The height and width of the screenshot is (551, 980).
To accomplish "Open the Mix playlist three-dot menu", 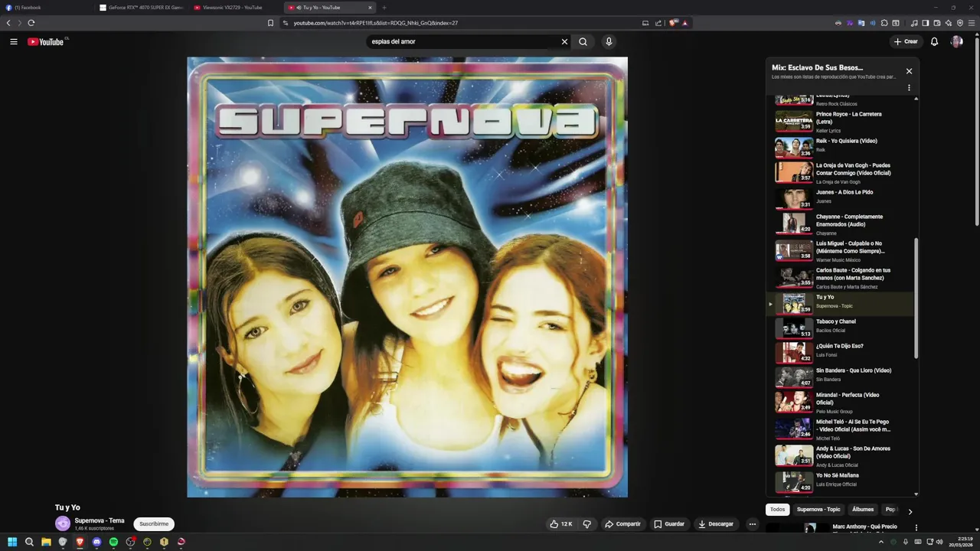I will (909, 87).
